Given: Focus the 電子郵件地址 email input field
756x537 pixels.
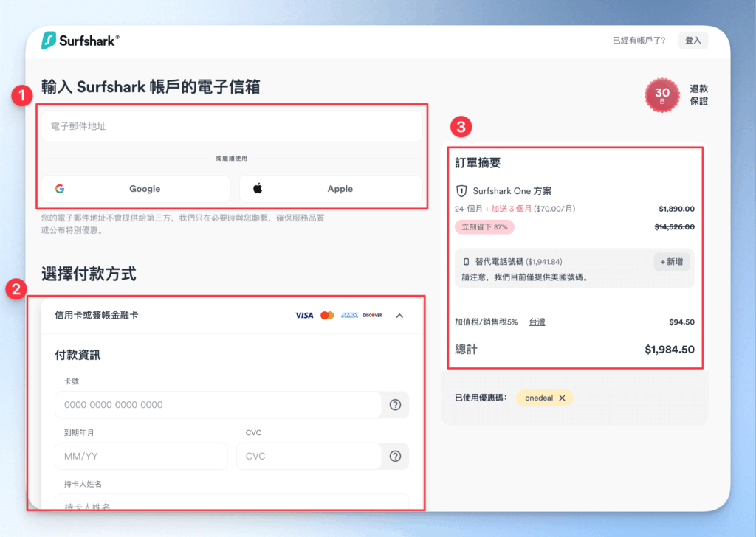Looking at the screenshot, I should click(x=232, y=126).
